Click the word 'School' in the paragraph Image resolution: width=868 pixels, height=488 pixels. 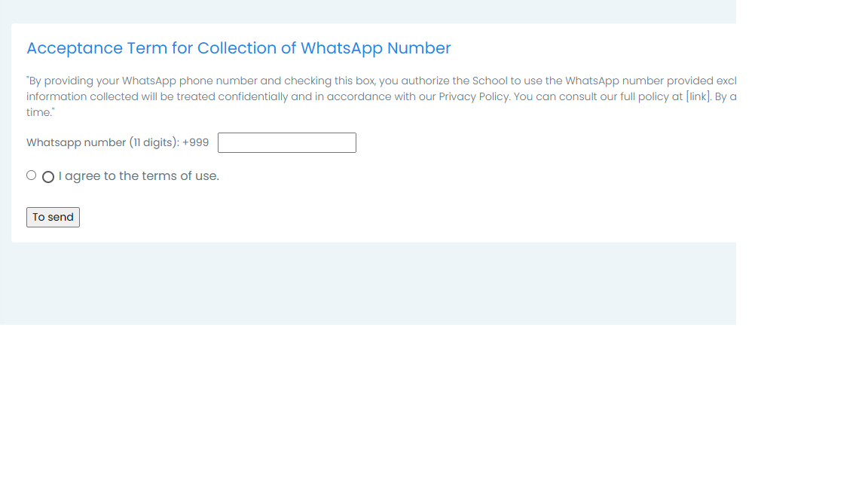(x=489, y=81)
